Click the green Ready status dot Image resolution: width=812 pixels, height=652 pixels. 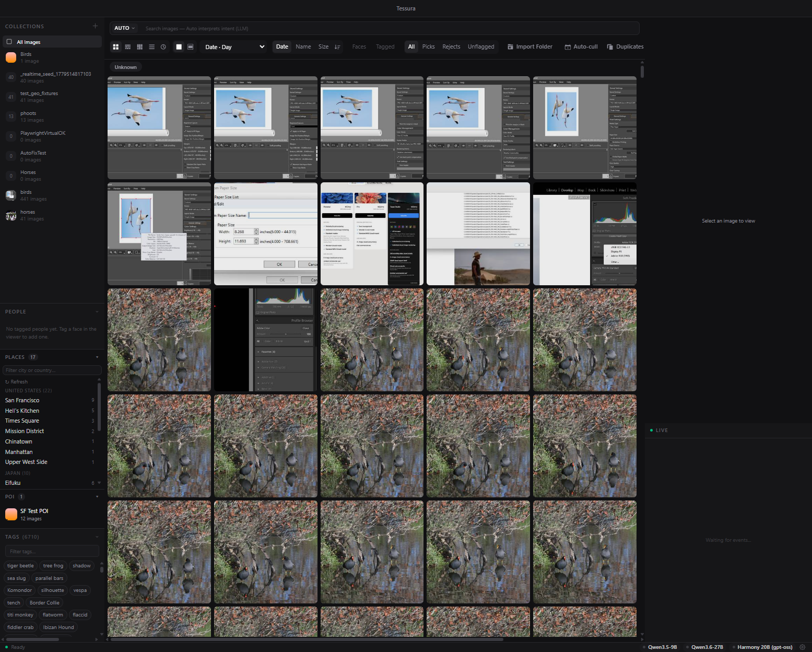7,647
